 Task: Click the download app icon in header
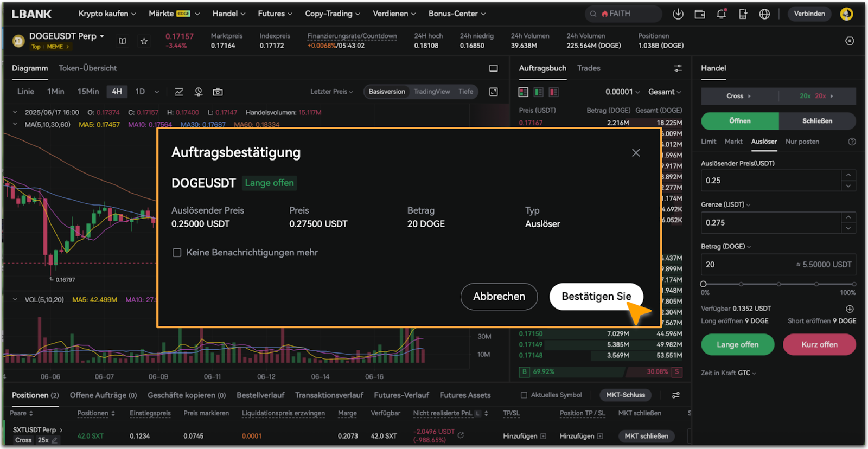tap(678, 14)
